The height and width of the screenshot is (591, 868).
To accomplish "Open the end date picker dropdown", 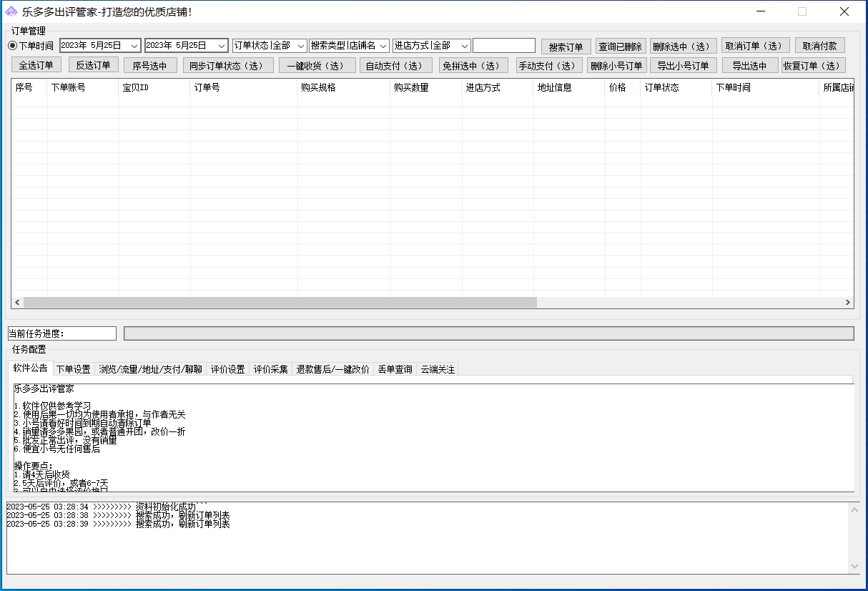I will pyautogui.click(x=221, y=46).
